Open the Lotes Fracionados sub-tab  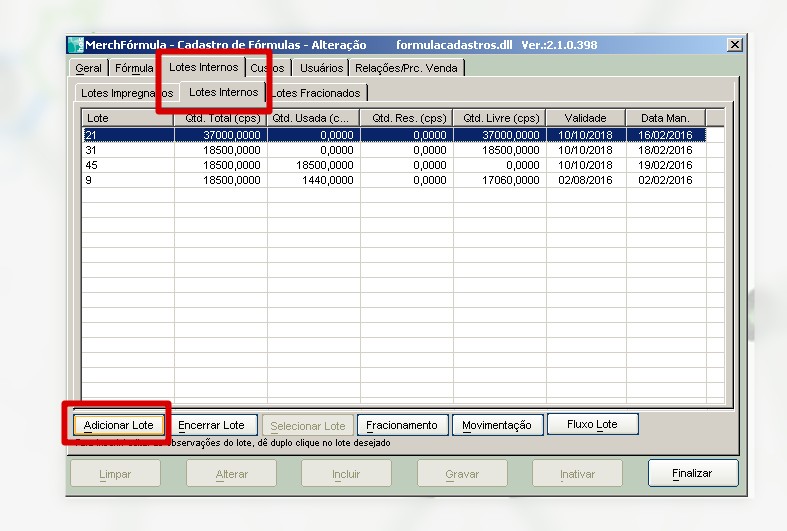coord(319,93)
